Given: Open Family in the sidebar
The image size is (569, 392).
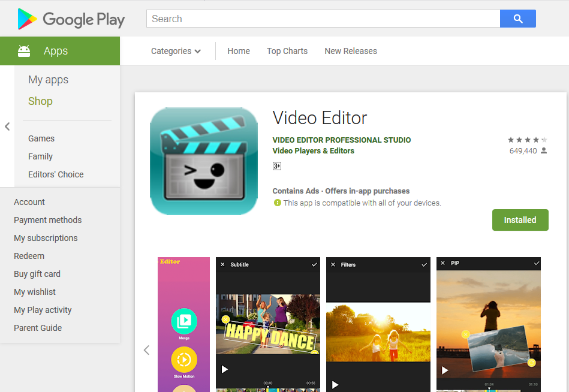Looking at the screenshot, I should point(40,156).
